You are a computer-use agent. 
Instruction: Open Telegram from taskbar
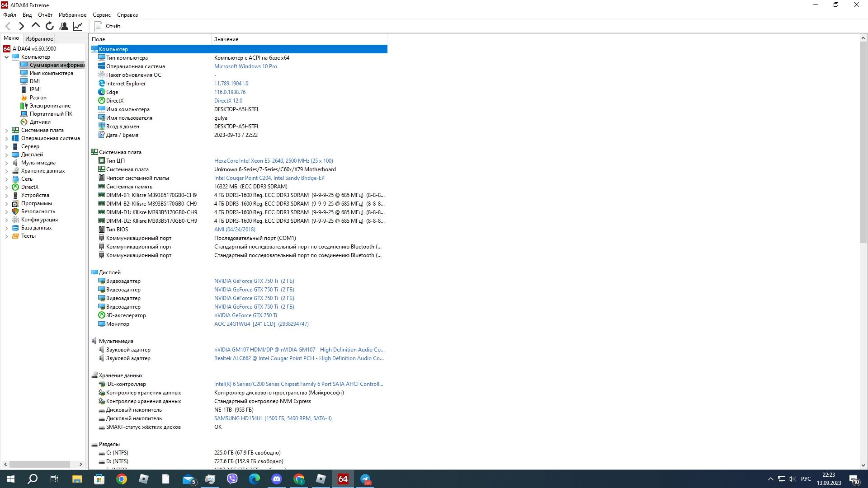tap(365, 479)
